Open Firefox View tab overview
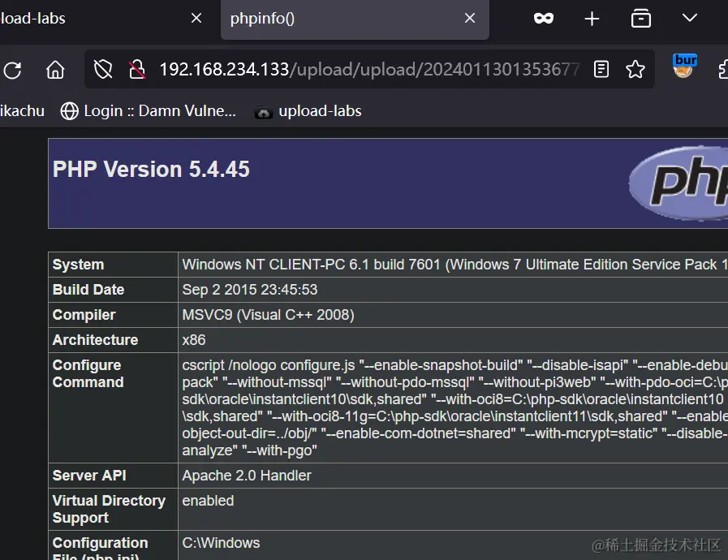The height and width of the screenshot is (560, 728). point(640,19)
